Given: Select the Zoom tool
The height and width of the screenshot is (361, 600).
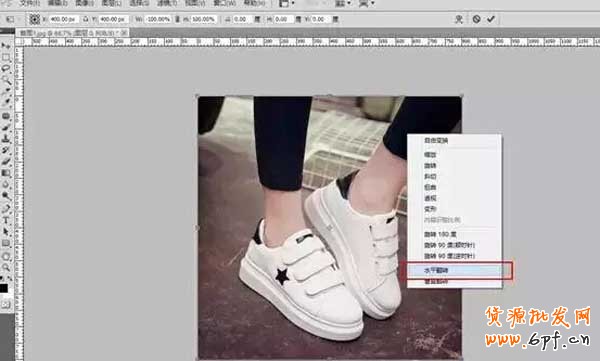Looking at the screenshot, I should [6, 268].
